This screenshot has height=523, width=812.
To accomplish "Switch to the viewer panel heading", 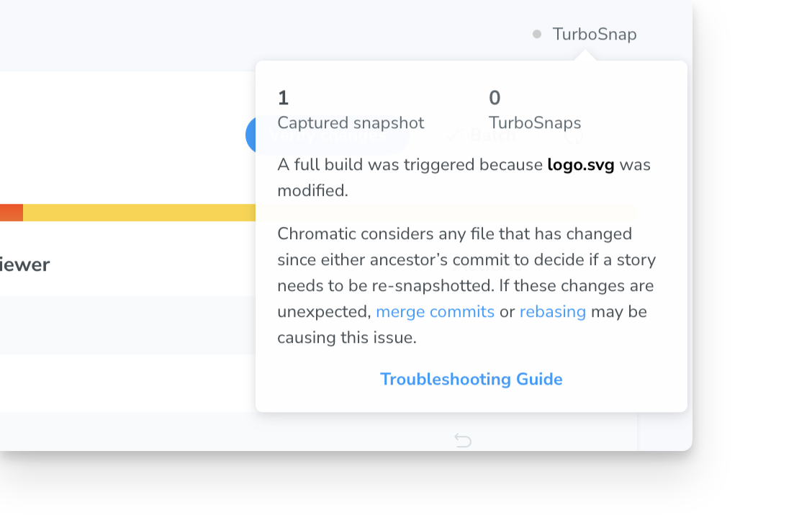I will coord(24,264).
